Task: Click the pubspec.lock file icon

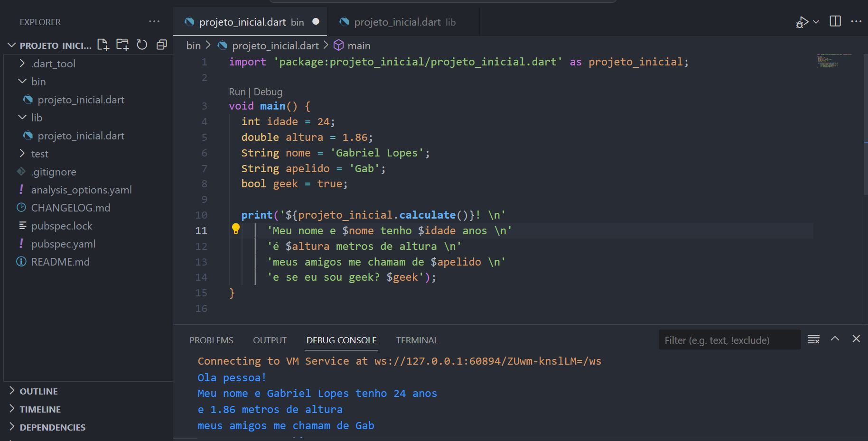Action: (22, 225)
